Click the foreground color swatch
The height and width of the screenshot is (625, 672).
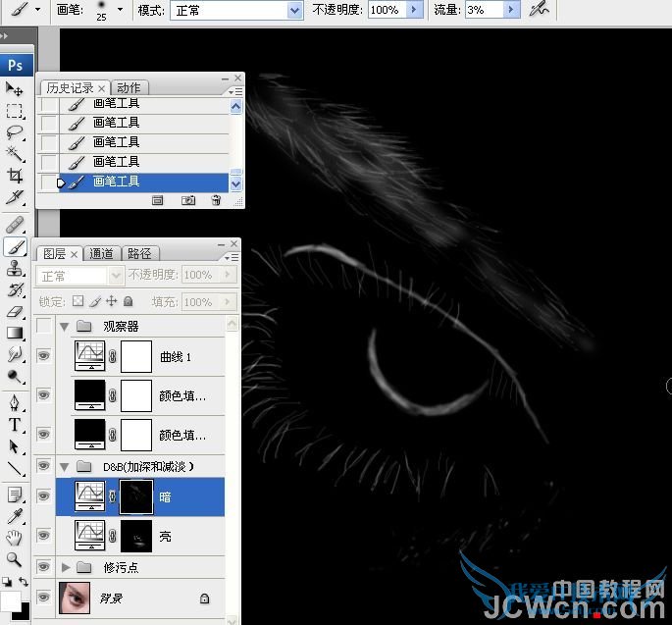[x=10, y=601]
